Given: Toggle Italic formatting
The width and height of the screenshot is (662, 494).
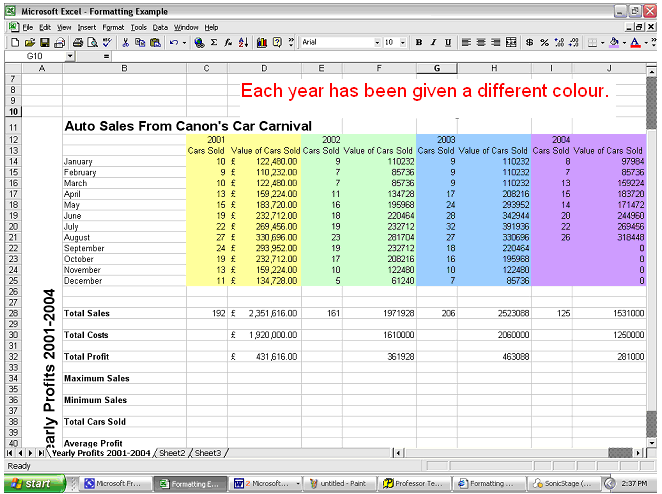Looking at the screenshot, I should [x=434, y=43].
